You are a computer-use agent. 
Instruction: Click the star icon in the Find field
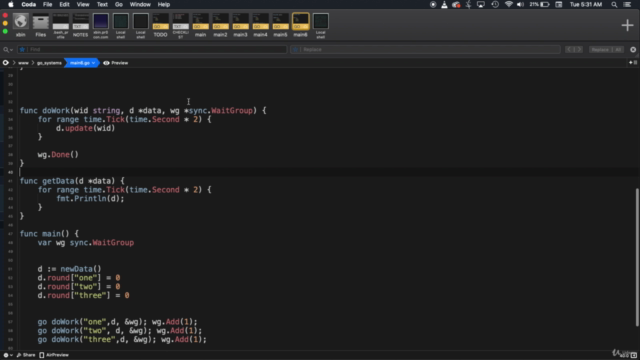click(x=22, y=49)
